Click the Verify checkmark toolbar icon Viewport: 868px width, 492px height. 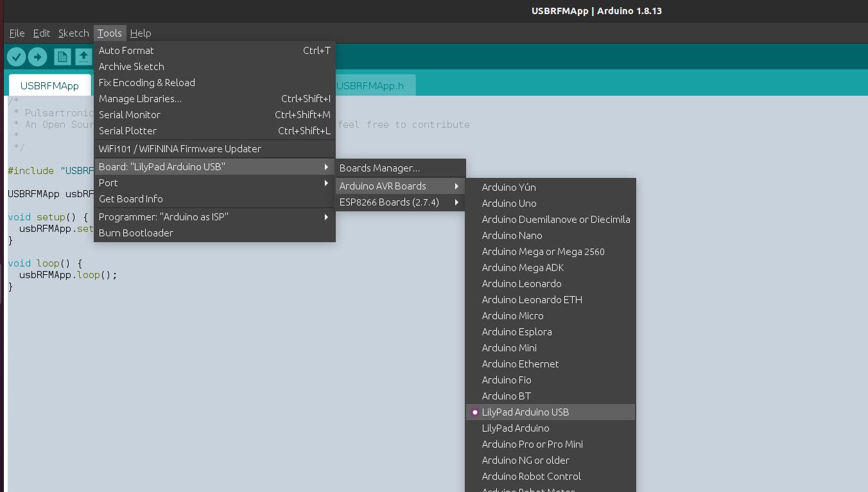pos(16,57)
